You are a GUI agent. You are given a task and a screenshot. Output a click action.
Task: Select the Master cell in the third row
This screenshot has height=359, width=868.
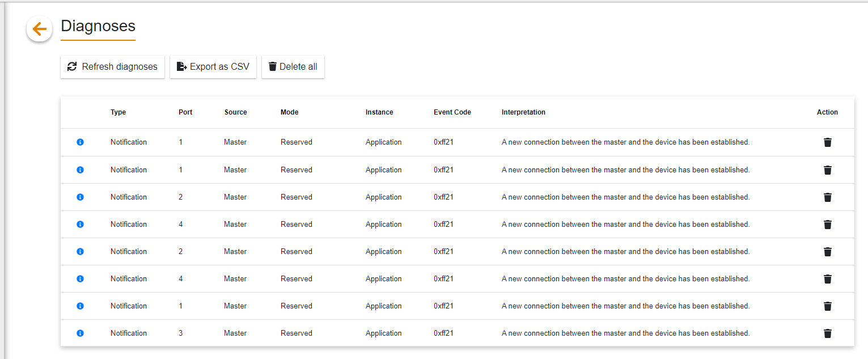coord(235,197)
